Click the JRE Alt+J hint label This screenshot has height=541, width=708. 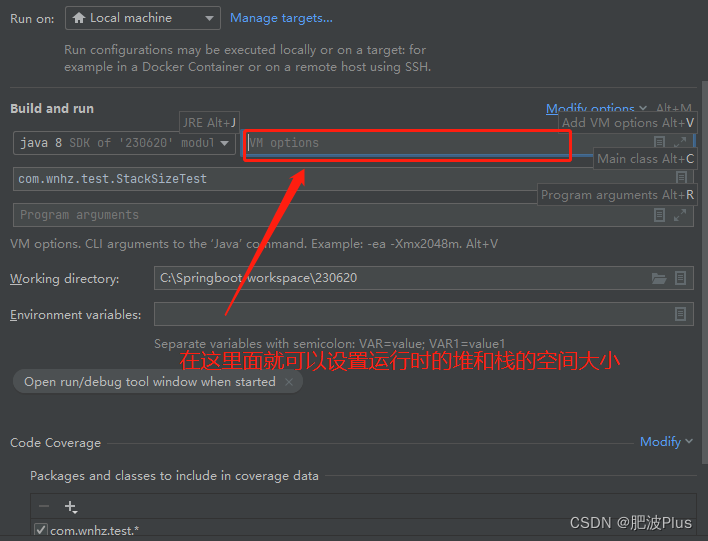click(x=210, y=123)
